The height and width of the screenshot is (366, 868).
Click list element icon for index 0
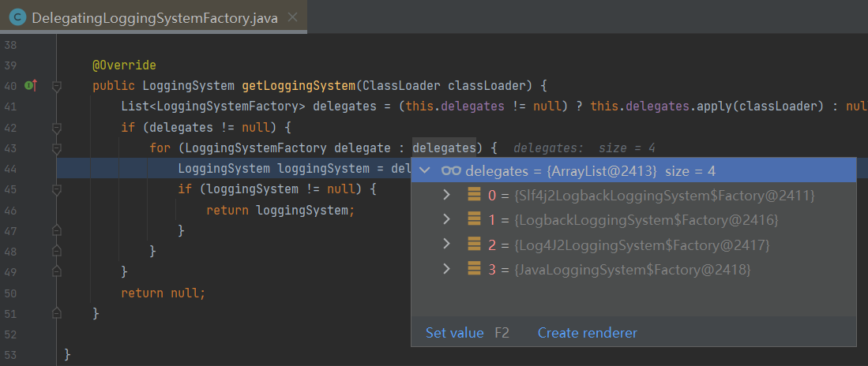[x=474, y=195]
